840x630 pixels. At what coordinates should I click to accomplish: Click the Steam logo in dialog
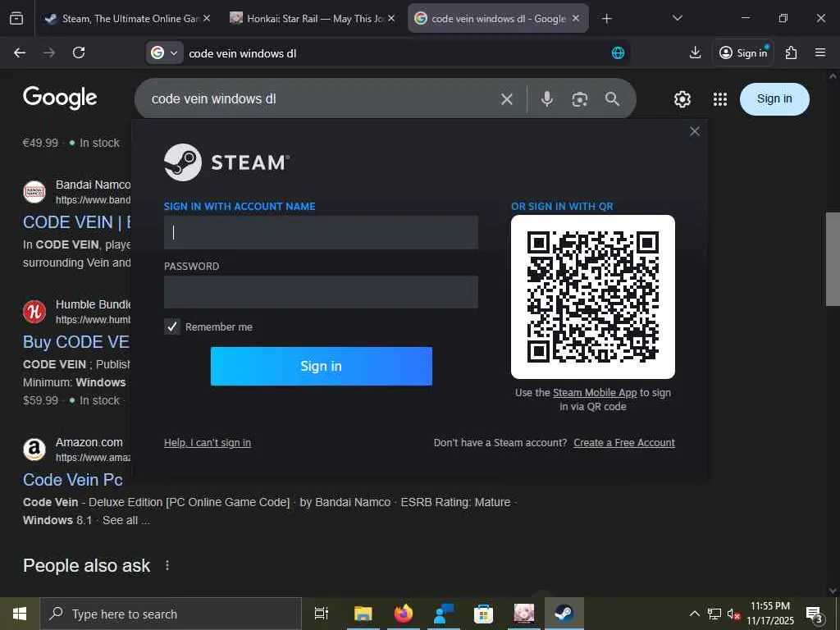tap(226, 162)
